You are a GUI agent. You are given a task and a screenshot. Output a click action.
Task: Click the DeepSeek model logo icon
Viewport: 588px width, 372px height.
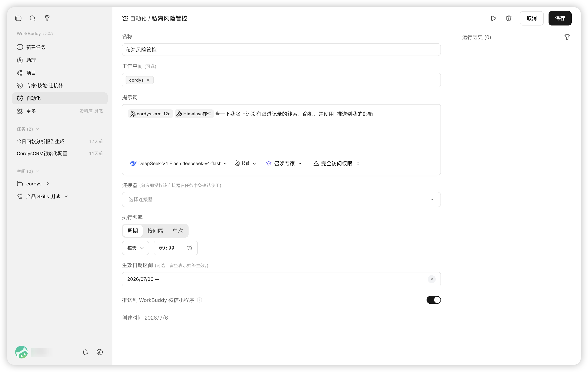133,163
